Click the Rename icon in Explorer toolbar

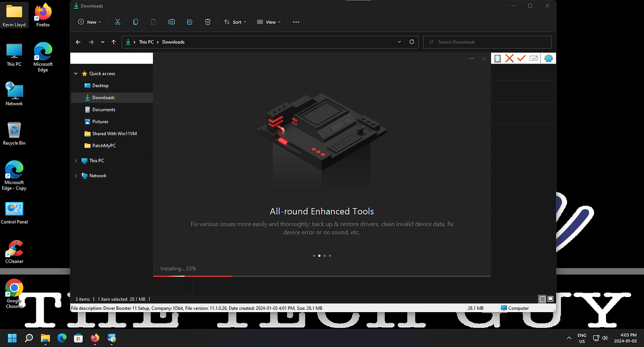tap(172, 22)
